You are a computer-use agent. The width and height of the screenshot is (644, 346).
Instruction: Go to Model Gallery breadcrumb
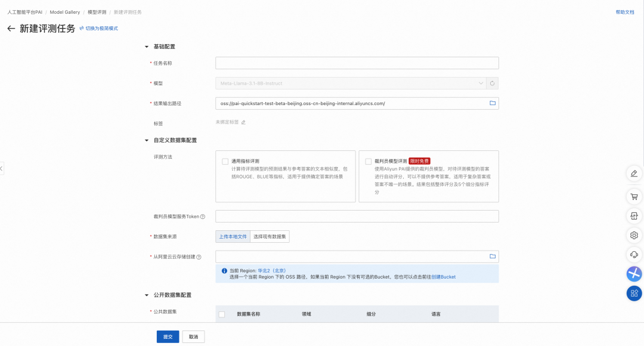click(65, 13)
